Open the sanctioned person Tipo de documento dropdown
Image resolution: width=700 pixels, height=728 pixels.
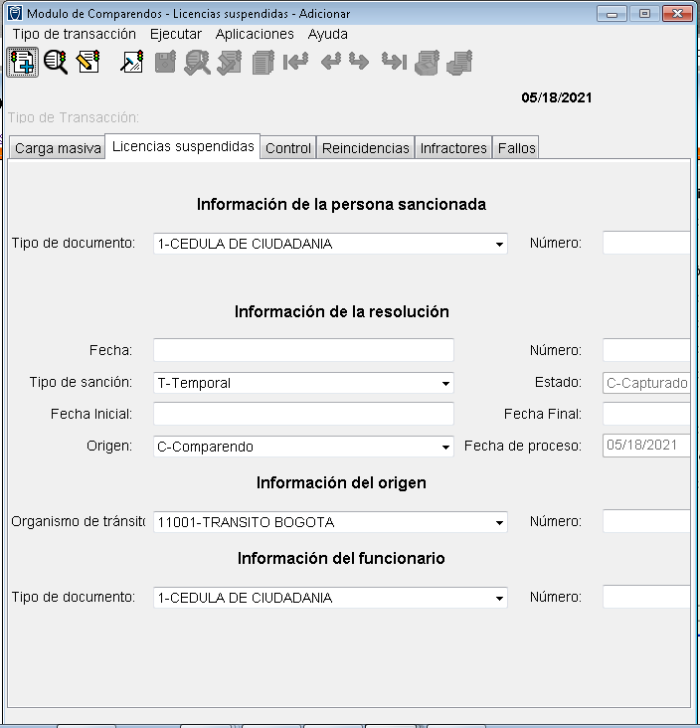(x=498, y=244)
